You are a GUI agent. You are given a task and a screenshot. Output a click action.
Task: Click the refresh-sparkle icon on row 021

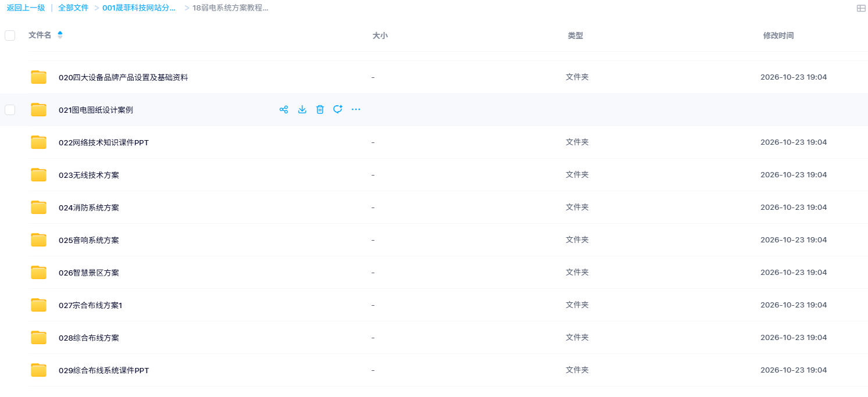click(x=338, y=109)
